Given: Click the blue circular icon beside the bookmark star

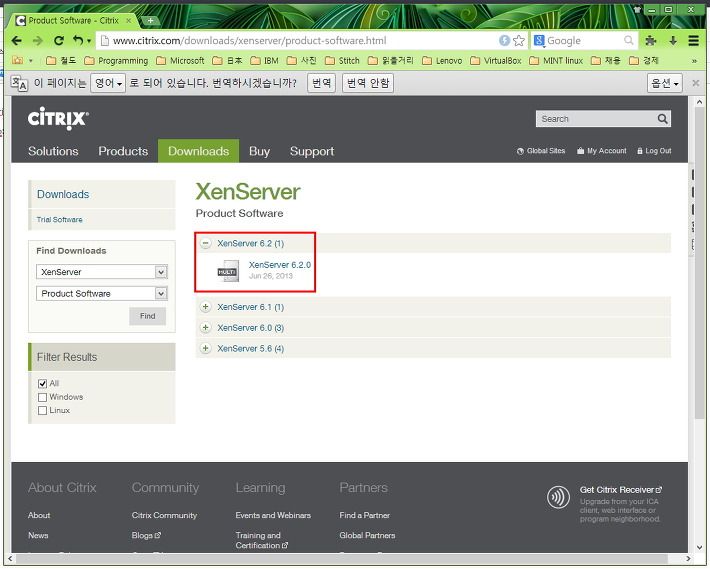Looking at the screenshot, I should point(504,41).
